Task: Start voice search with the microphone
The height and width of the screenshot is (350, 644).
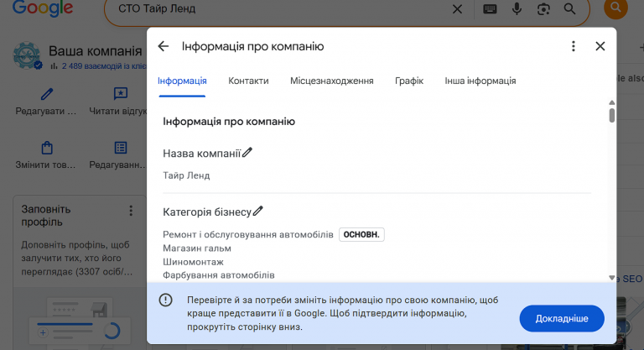Action: (x=517, y=9)
